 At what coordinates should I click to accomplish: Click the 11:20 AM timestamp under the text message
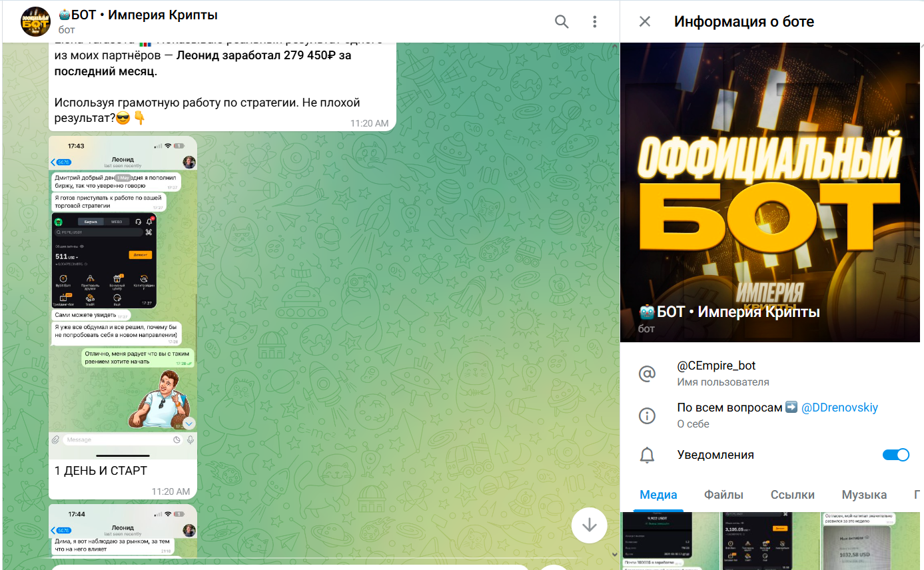369,123
